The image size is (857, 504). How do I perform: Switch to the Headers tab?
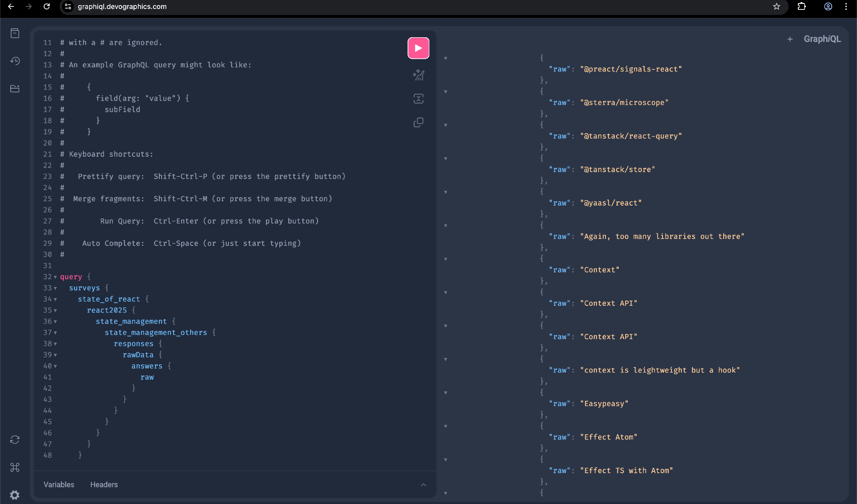tap(104, 485)
